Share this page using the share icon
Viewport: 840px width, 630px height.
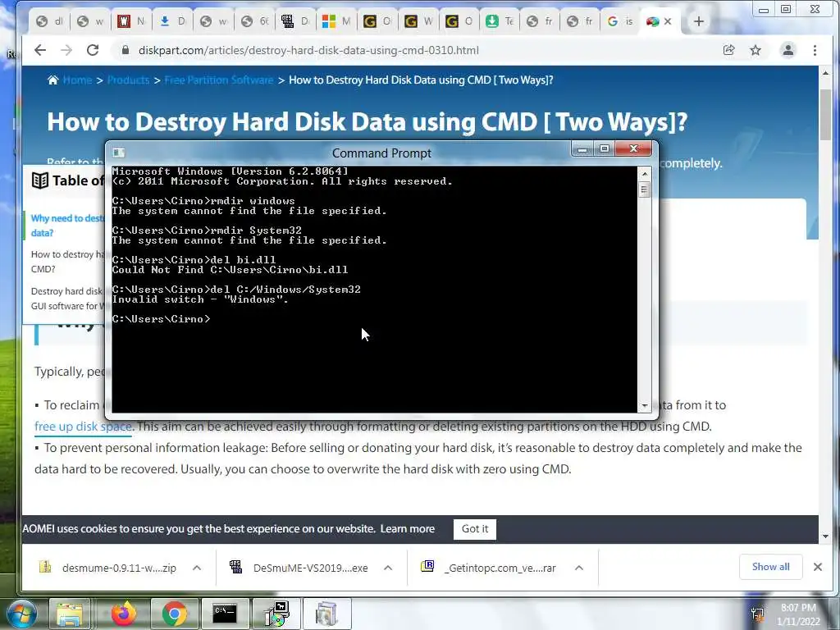click(728, 50)
